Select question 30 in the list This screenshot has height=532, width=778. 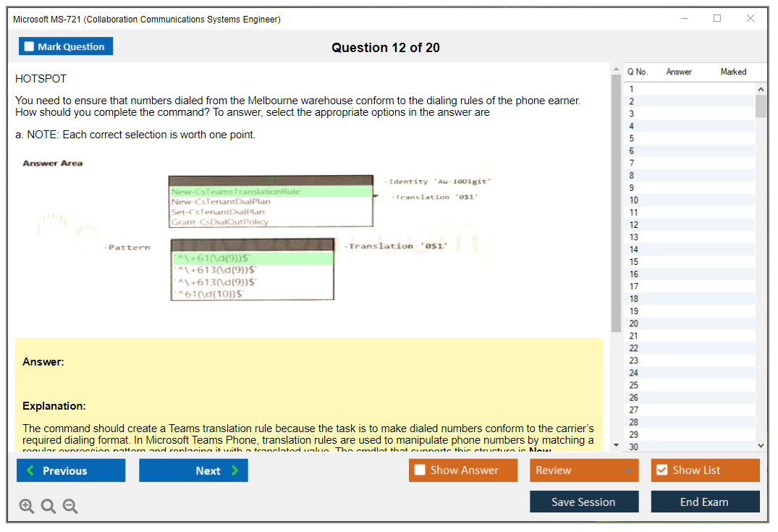pos(690,447)
